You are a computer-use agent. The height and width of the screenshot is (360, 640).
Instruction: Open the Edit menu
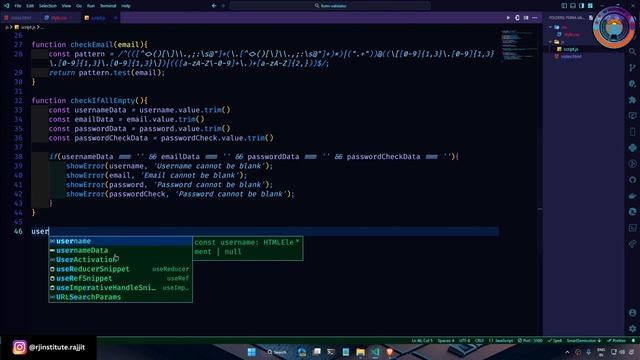[30, 6]
